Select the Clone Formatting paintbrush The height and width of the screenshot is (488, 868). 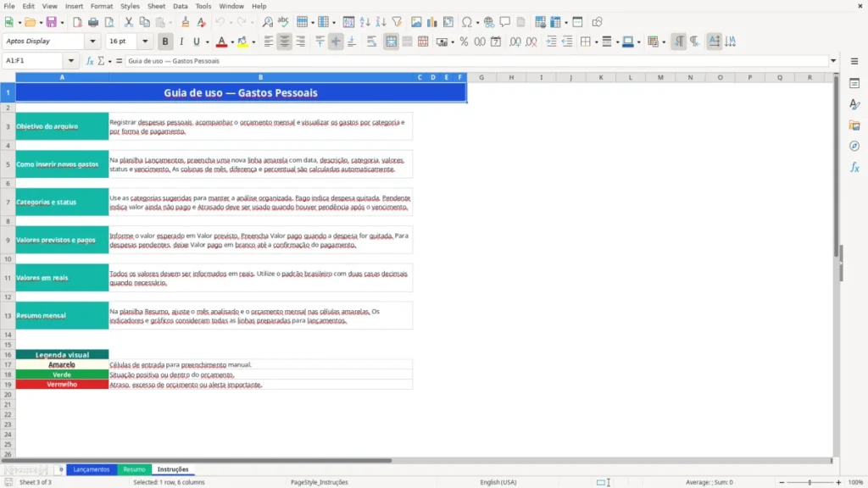[186, 22]
